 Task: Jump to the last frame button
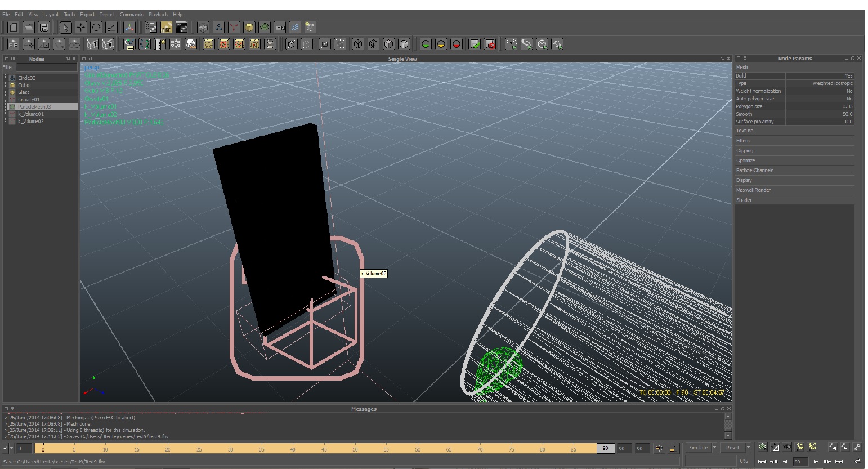(839, 461)
